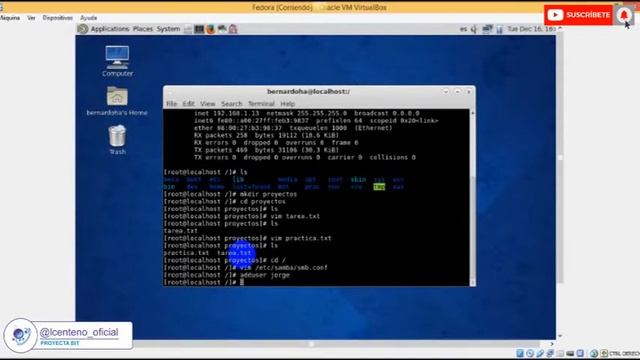The image size is (640, 360).
Task: Open the terminal View menu
Action: (x=207, y=104)
